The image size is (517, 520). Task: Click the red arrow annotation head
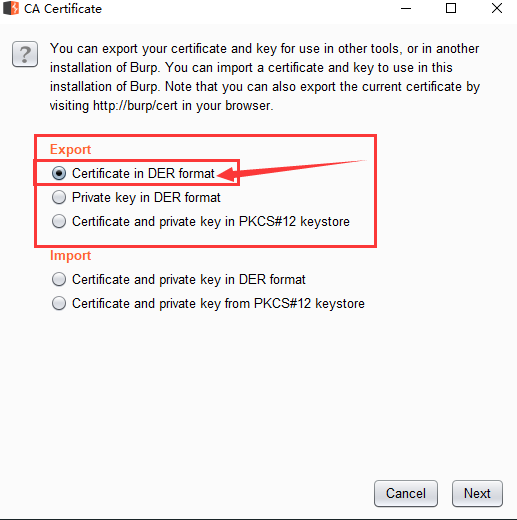pos(227,174)
